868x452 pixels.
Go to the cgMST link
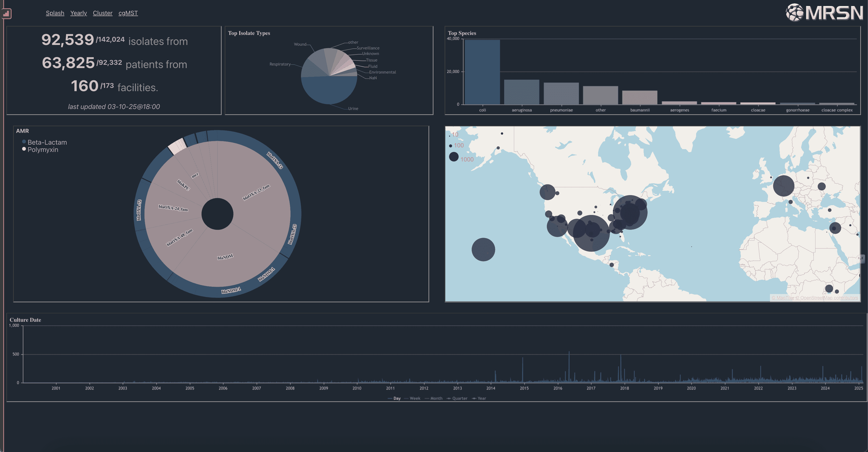[128, 13]
